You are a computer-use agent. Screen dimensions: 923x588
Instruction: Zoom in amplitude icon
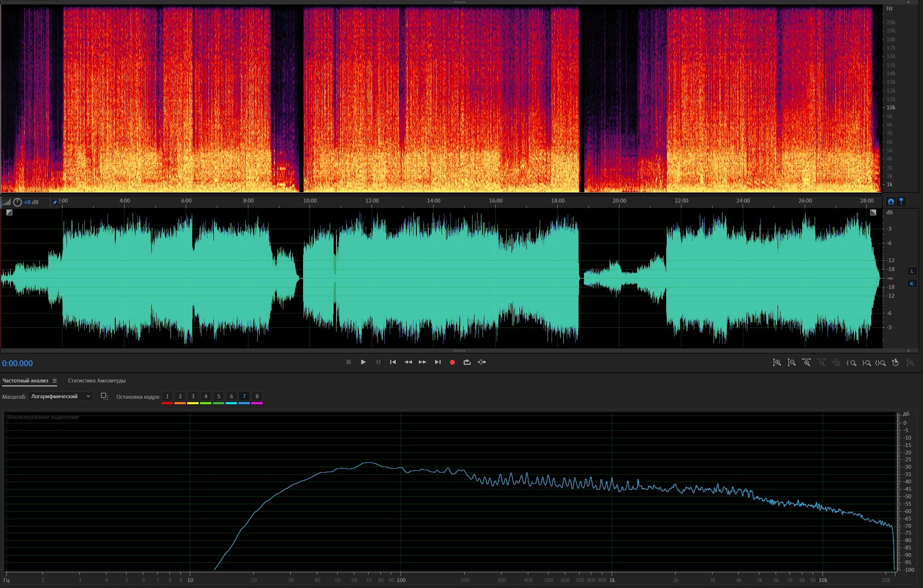tap(777, 363)
